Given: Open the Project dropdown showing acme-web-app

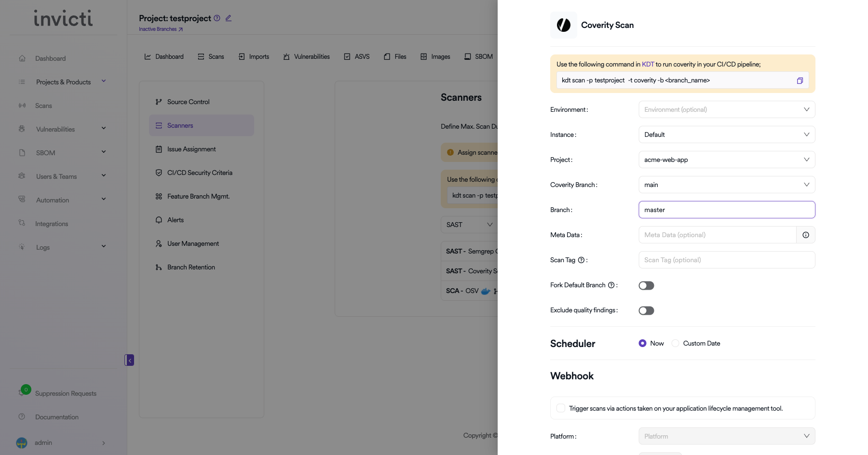Looking at the screenshot, I should 727,160.
